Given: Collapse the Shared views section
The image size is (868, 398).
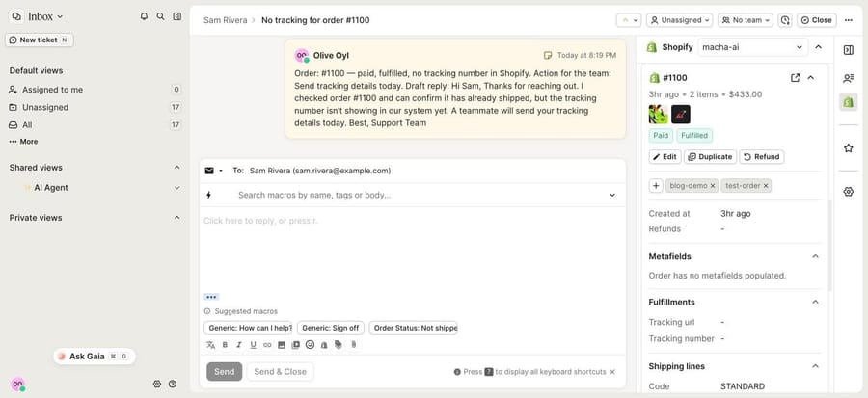Looking at the screenshot, I should pyautogui.click(x=177, y=168).
